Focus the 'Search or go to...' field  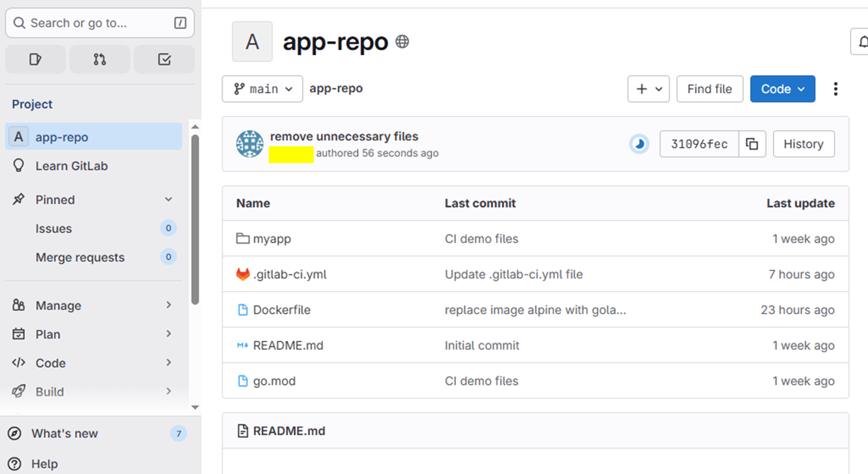tap(100, 23)
